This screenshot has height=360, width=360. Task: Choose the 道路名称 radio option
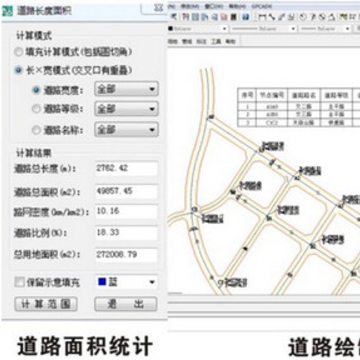[x=36, y=130]
